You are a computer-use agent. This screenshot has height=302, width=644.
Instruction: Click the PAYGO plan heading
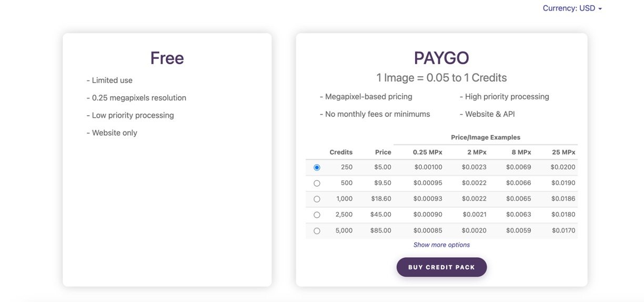[x=441, y=58]
